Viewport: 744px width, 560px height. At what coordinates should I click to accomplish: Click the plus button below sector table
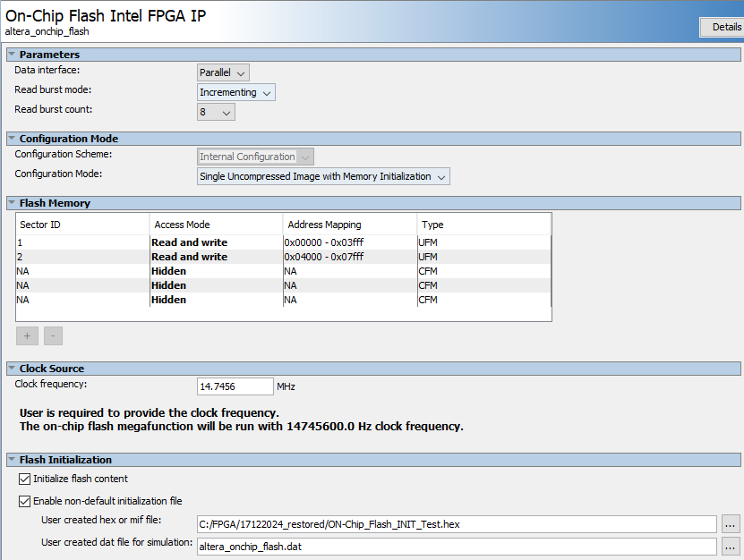pos(25,336)
